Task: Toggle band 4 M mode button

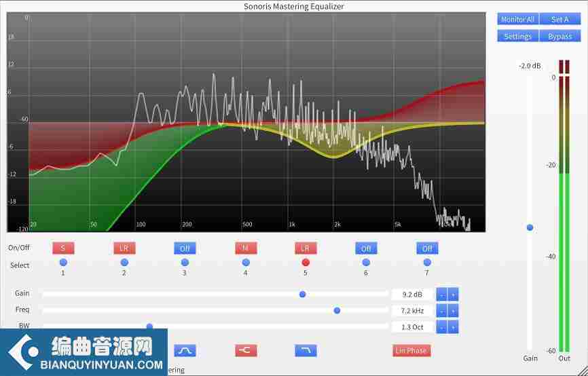Action: 246,248
